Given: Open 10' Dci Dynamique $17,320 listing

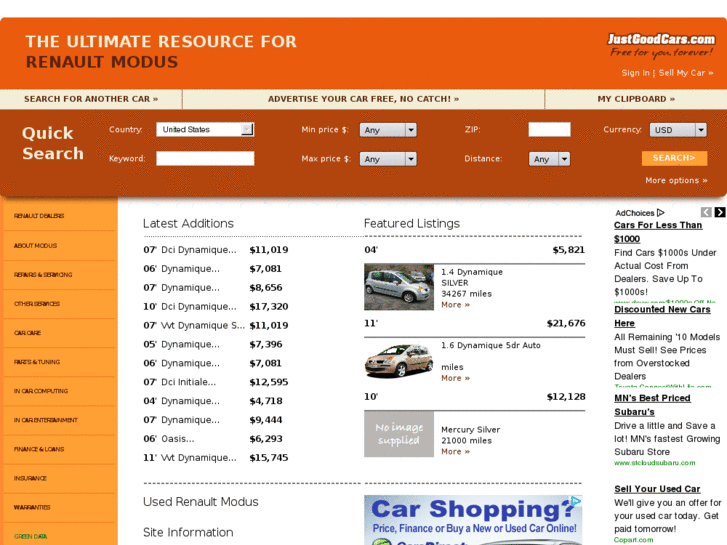Looking at the screenshot, I should (x=216, y=306).
